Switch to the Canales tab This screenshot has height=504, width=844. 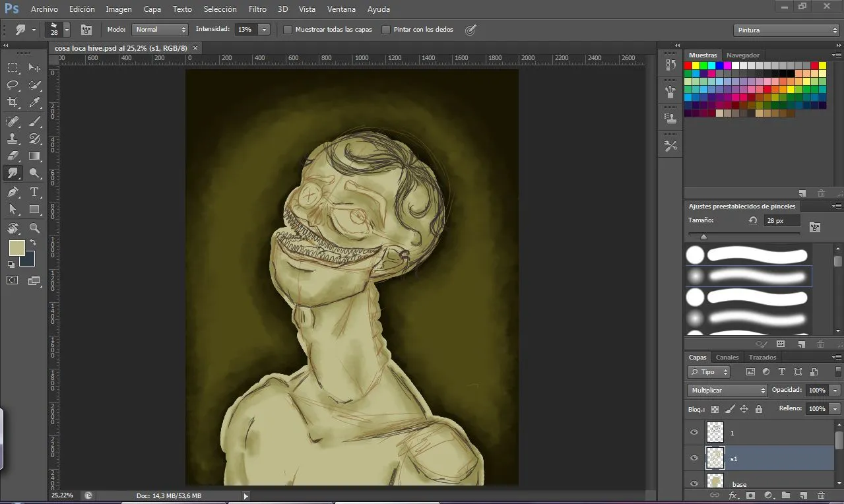point(727,358)
